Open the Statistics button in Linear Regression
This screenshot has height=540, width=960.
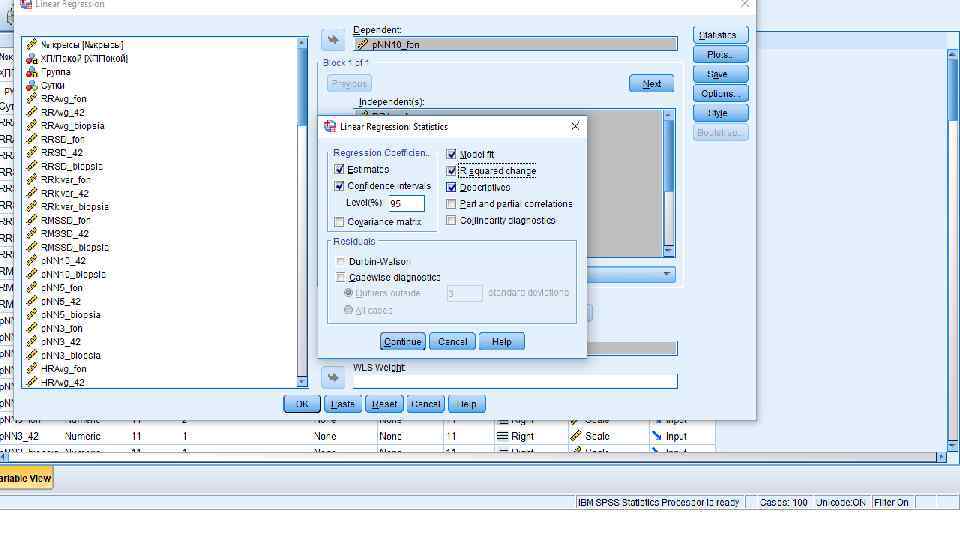(721, 35)
